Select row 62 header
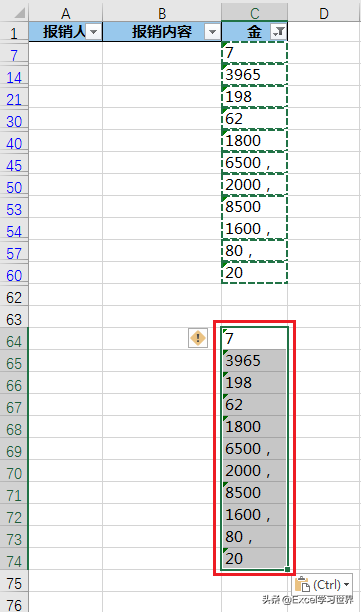361x612 pixels. (x=14, y=297)
